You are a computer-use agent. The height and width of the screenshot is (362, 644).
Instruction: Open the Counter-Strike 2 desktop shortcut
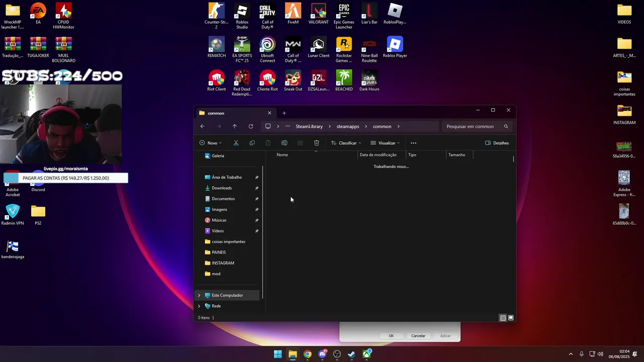216,16
